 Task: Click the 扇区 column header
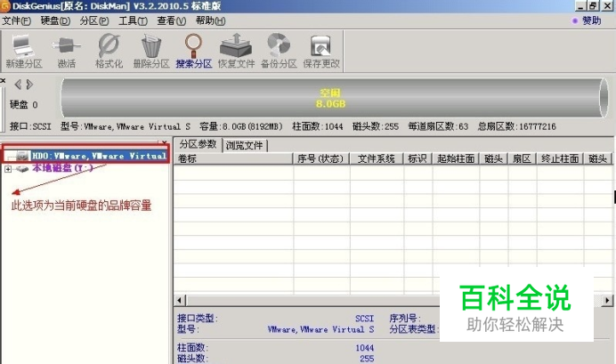pos(522,158)
